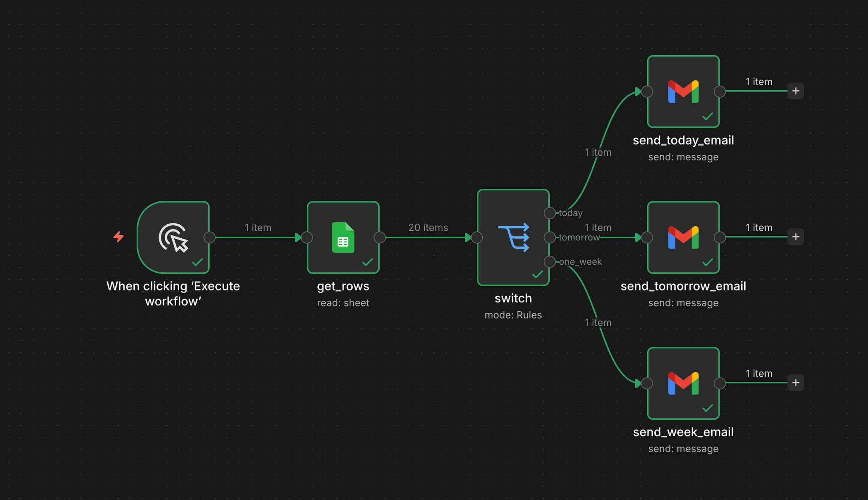
Task: Click 'When clicking 'Execute workflow'' label
Action: 173,293
